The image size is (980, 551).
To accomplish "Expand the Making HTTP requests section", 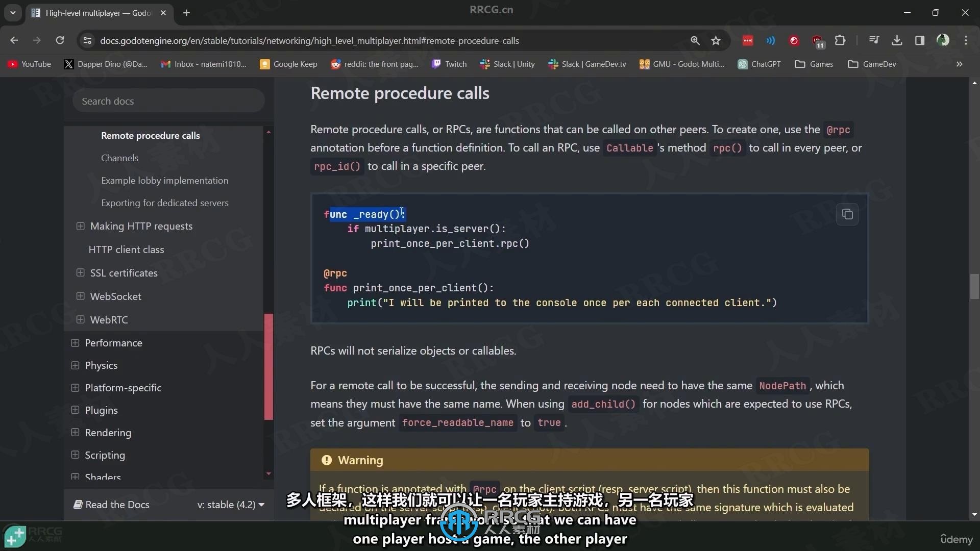I will point(80,226).
